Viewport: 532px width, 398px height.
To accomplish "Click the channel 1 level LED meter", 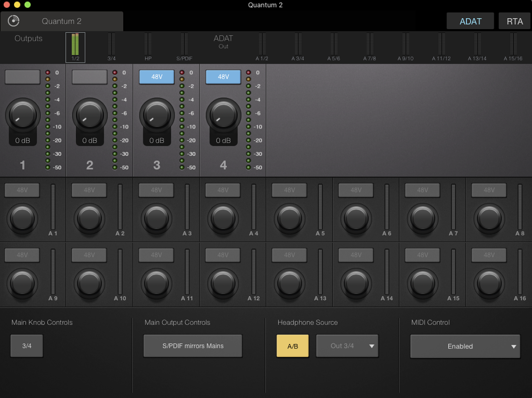I will (x=48, y=120).
